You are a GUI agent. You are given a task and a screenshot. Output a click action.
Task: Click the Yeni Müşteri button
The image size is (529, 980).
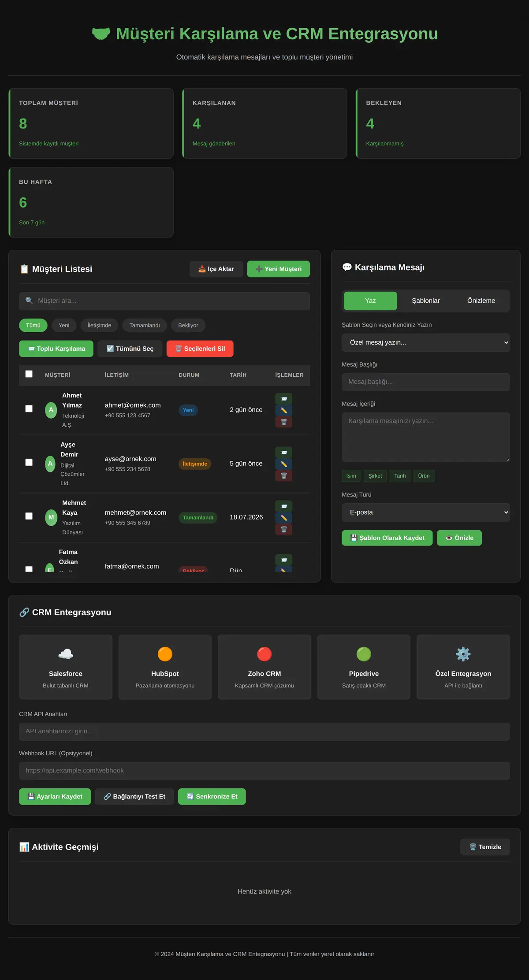(279, 269)
